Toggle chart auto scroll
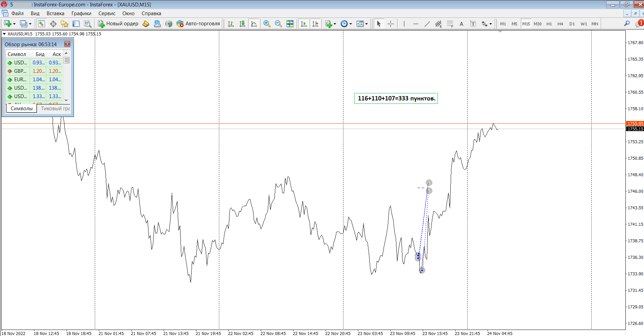 pos(304,24)
